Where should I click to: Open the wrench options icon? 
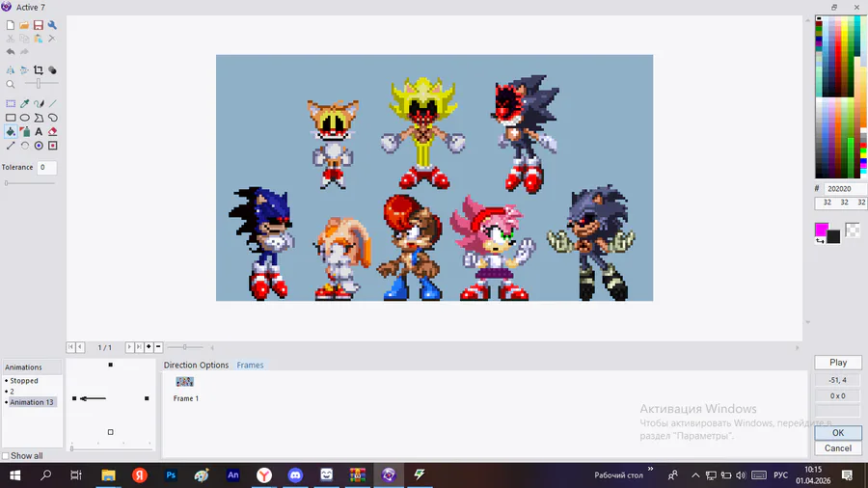pyautogui.click(x=52, y=25)
